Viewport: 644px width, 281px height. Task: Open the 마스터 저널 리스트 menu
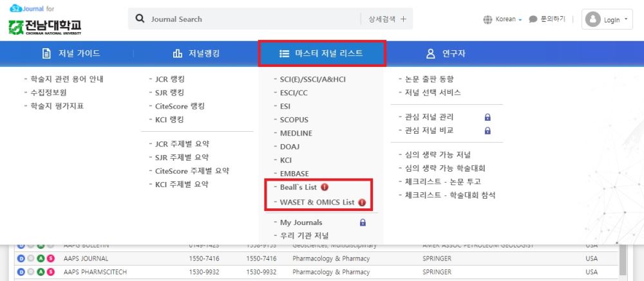click(x=321, y=54)
